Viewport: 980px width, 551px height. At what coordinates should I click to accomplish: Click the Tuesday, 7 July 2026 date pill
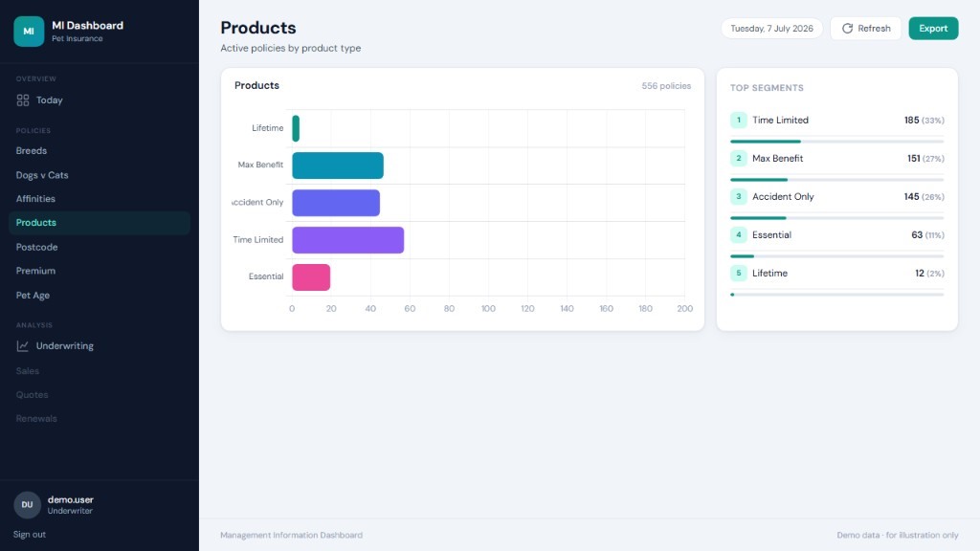(x=772, y=28)
